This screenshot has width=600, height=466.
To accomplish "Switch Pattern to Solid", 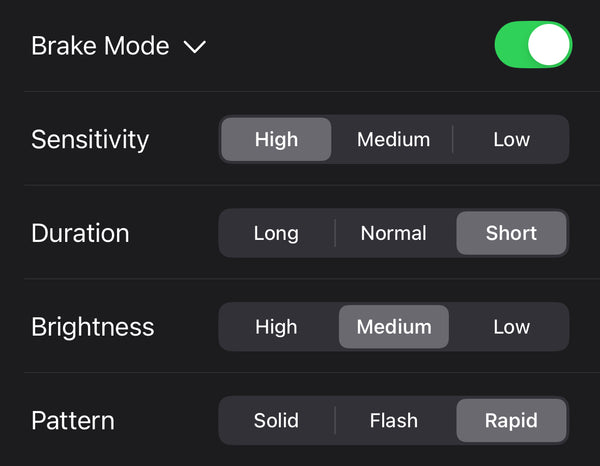I will point(276,421).
